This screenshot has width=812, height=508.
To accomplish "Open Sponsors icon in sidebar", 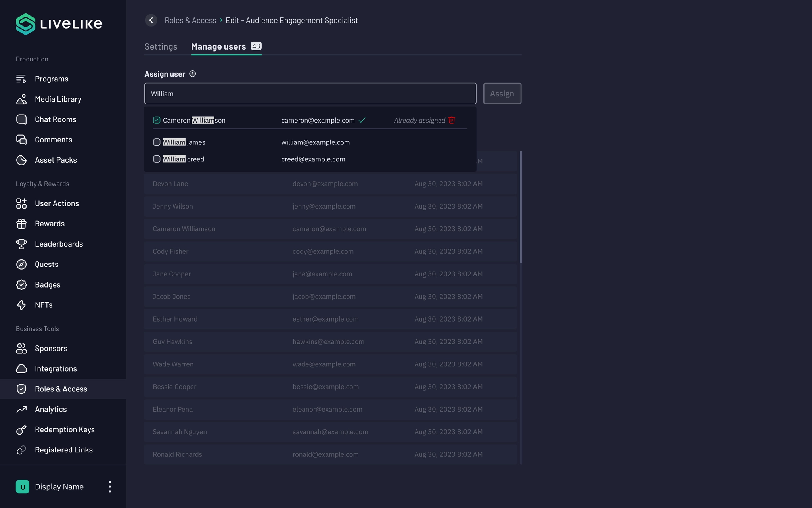I will pyautogui.click(x=21, y=349).
